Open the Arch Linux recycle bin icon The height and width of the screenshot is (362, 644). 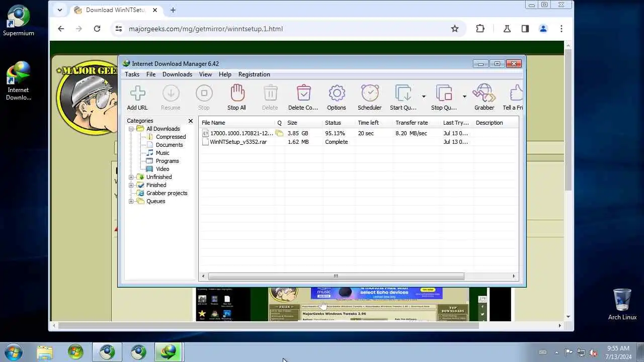(622, 304)
